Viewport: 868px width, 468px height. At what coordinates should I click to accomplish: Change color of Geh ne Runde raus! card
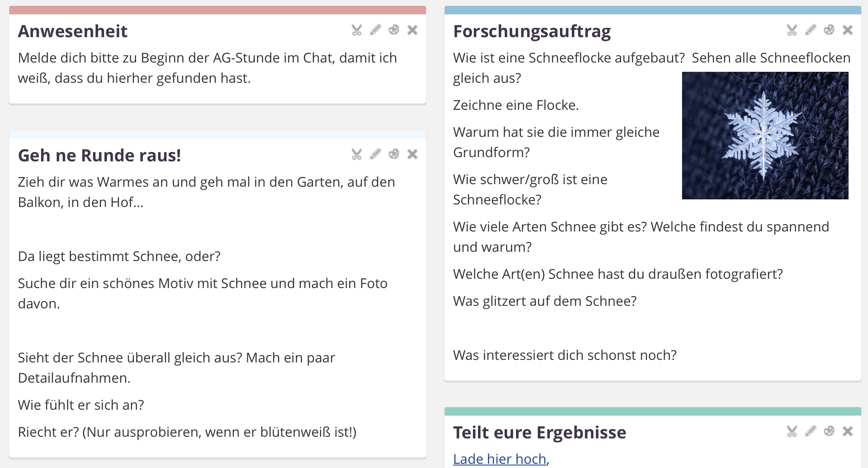pyautogui.click(x=394, y=154)
